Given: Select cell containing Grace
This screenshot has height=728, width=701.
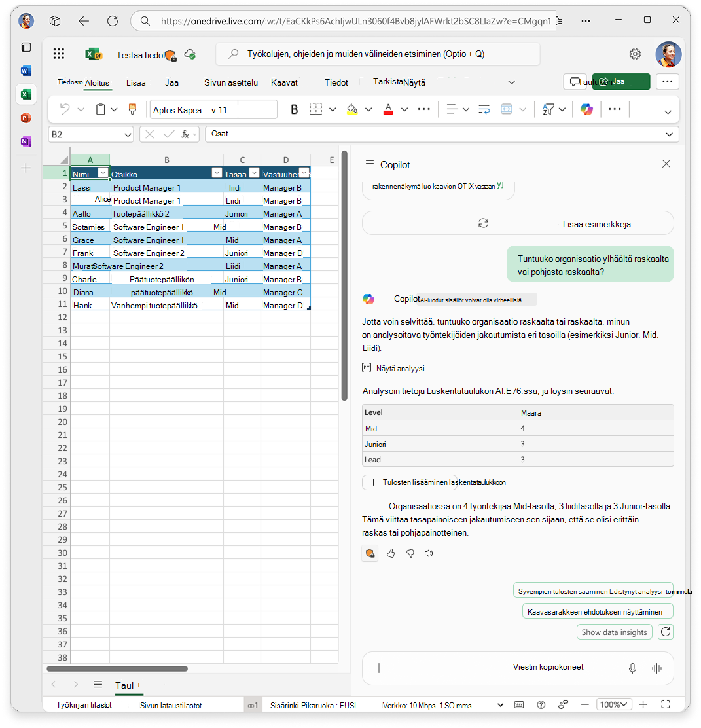Looking at the screenshot, I should pos(90,240).
